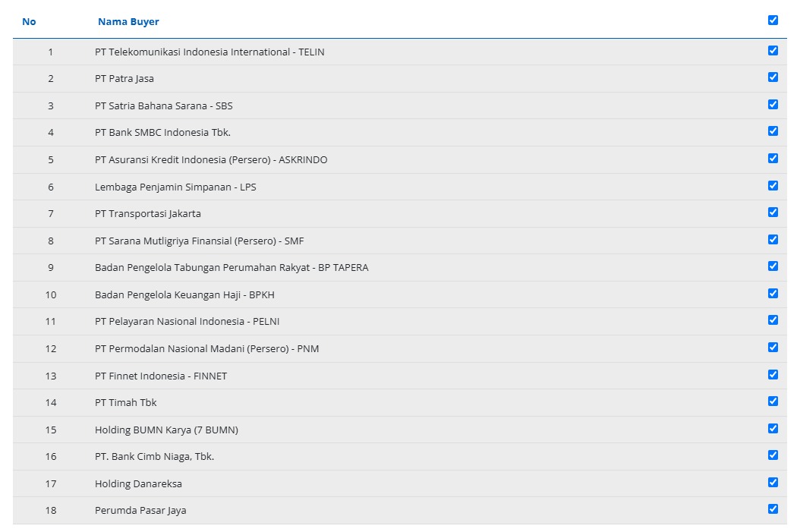
Task: Uncheck PT Transportasi Jakarta checkbox
Action: 773,212
